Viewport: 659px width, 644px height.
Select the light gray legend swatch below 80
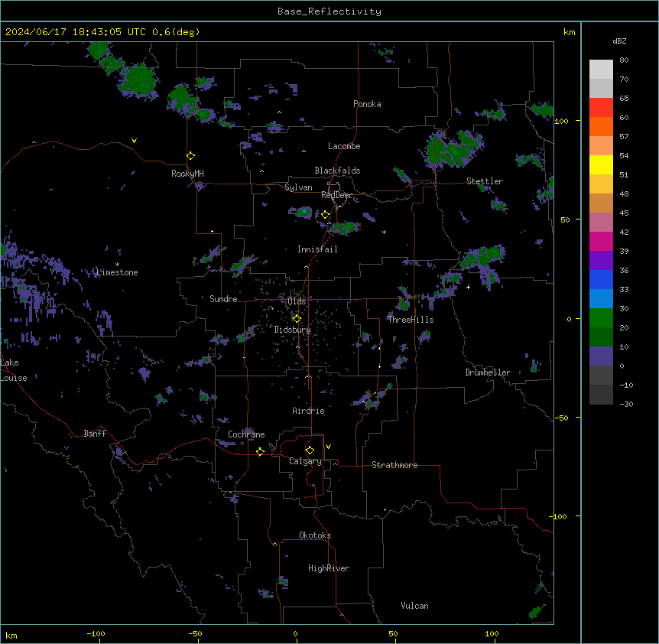click(x=601, y=69)
